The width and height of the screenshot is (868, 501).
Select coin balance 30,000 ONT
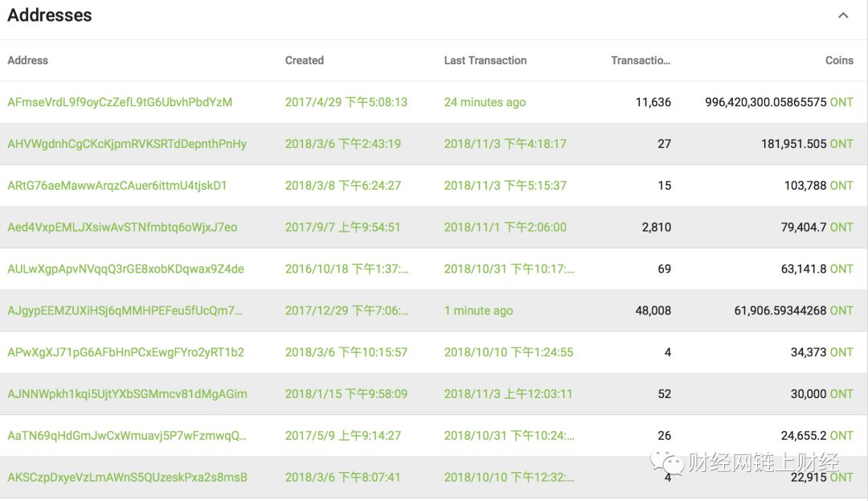click(822, 394)
